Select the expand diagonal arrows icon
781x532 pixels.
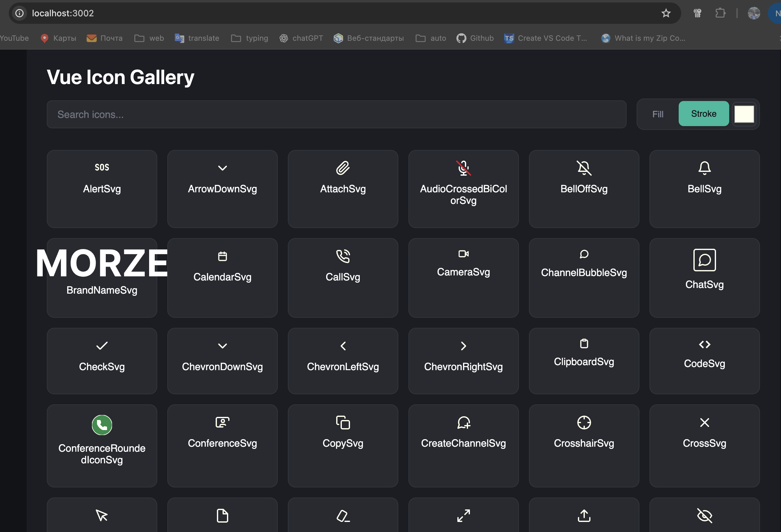click(x=463, y=516)
